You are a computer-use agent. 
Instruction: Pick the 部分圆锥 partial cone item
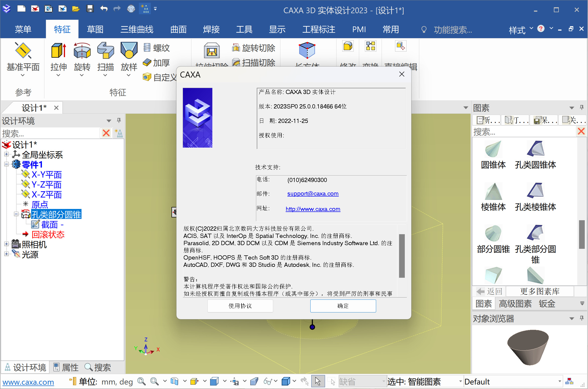coord(493,239)
